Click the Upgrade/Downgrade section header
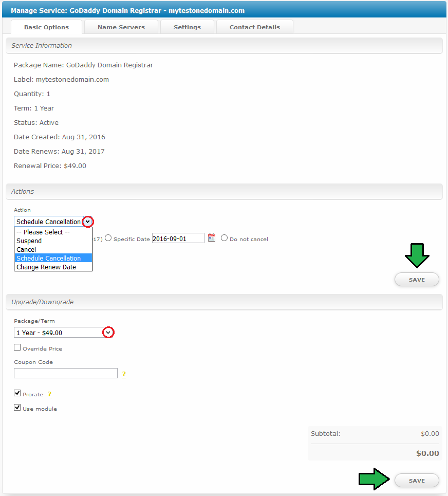This screenshot has width=448, height=496. point(224,302)
